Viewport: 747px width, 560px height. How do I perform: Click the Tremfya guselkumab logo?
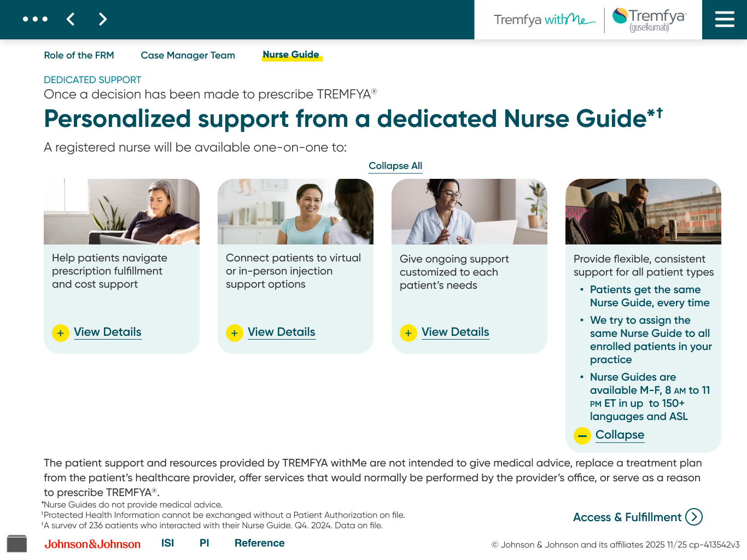coord(649,20)
